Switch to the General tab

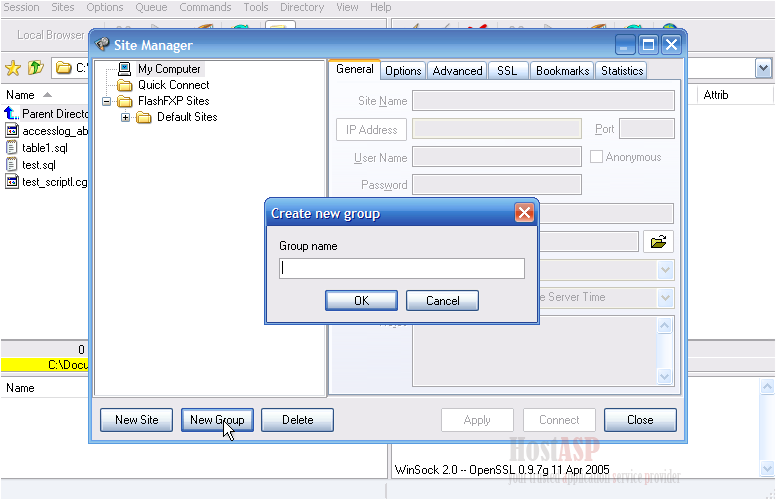(354, 69)
